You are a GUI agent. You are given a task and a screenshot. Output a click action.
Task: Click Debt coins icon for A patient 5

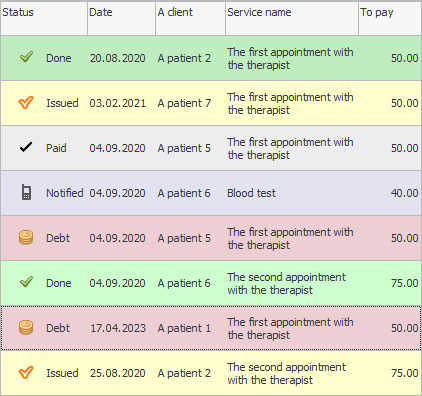(x=26, y=237)
